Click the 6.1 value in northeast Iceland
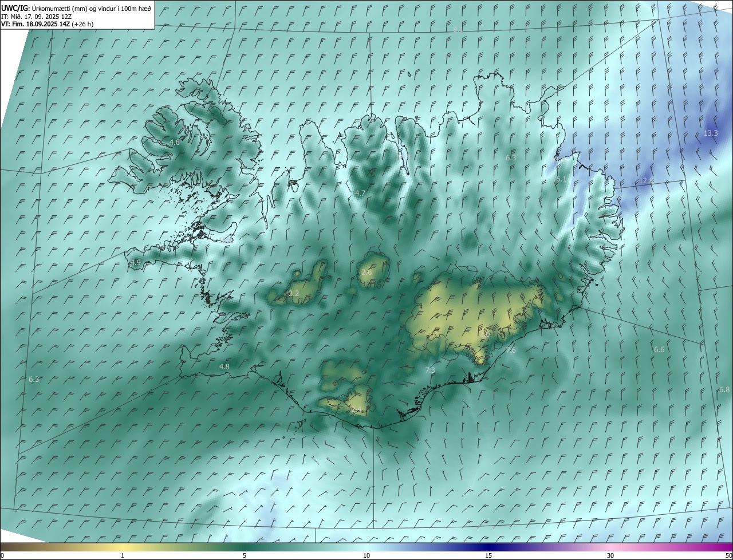733x560 pixels. tap(561, 179)
